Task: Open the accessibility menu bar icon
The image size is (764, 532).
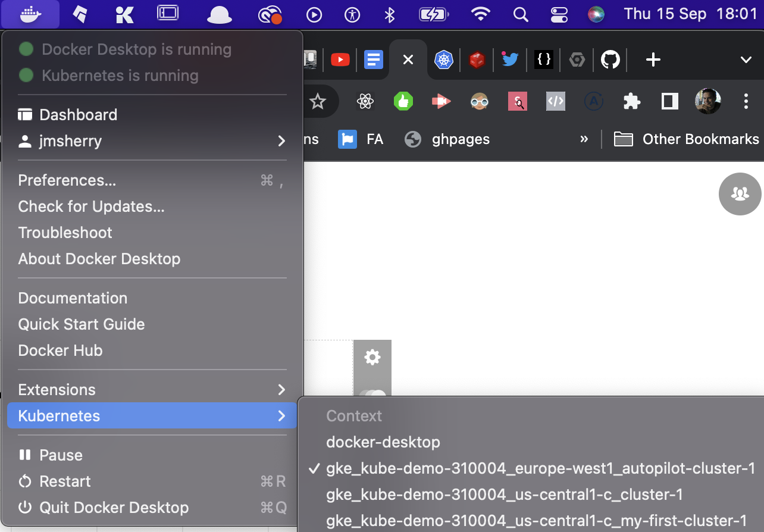Action: click(x=353, y=14)
